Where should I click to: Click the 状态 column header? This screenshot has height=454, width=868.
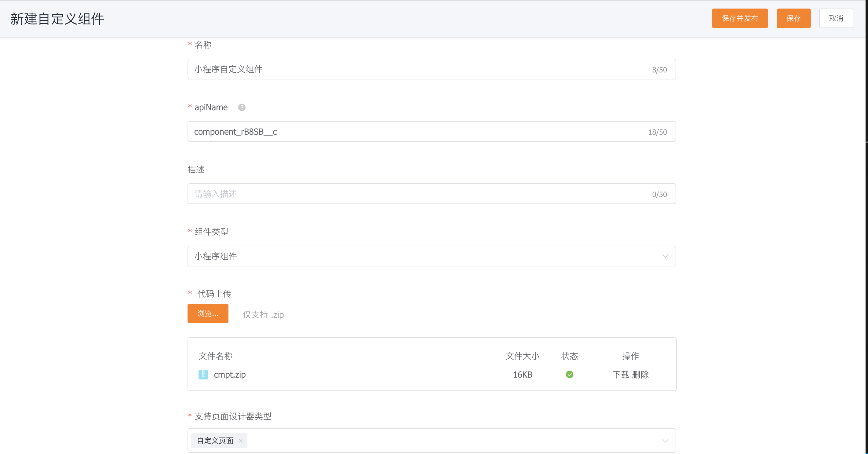click(570, 356)
